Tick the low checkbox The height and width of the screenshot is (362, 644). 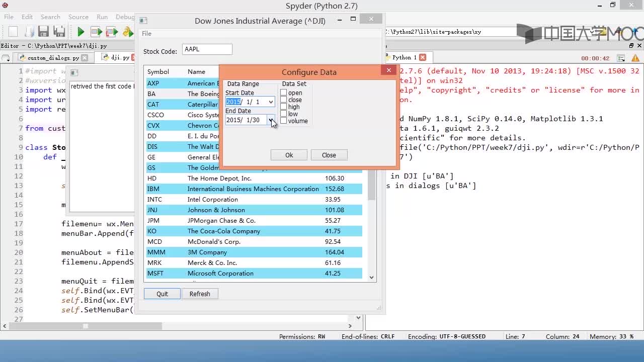pos(284,114)
